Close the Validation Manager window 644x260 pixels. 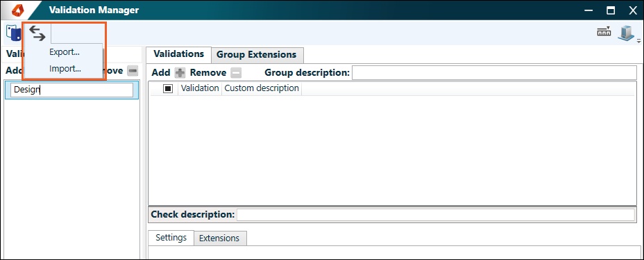633,10
